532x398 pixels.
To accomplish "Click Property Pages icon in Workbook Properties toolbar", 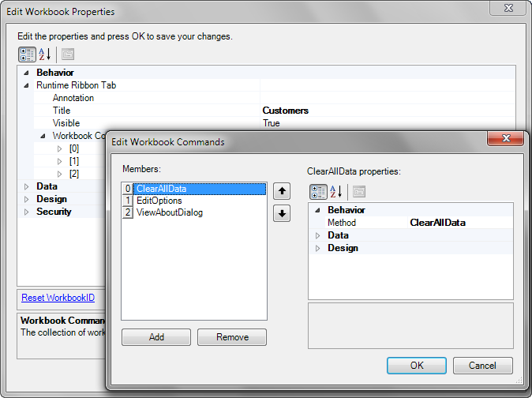I will tap(68, 54).
